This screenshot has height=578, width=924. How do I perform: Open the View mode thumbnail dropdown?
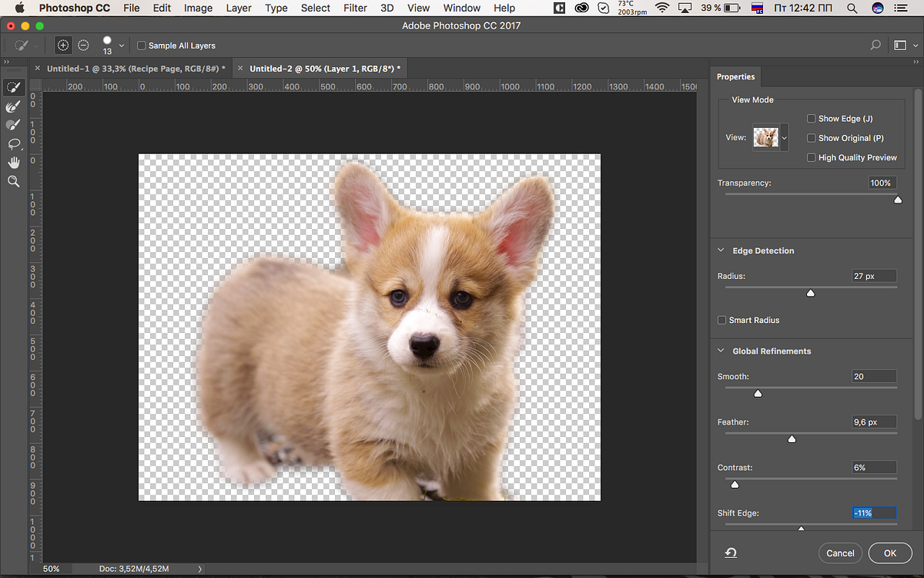pyautogui.click(x=785, y=138)
